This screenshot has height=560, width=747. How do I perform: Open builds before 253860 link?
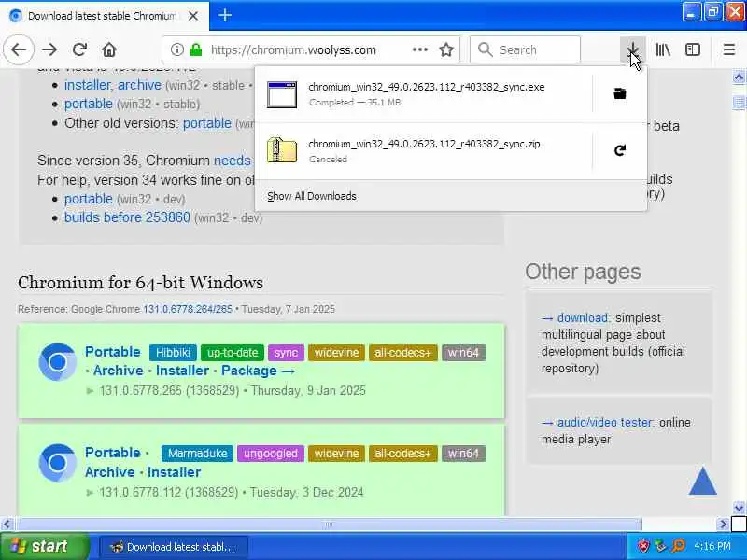tap(127, 217)
